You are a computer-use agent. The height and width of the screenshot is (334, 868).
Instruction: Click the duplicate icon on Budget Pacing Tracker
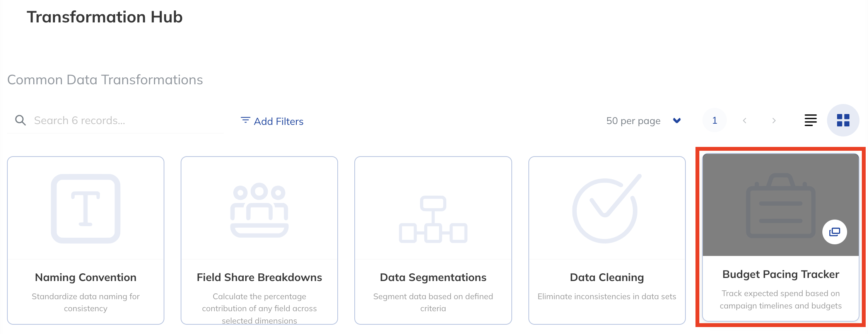point(834,232)
